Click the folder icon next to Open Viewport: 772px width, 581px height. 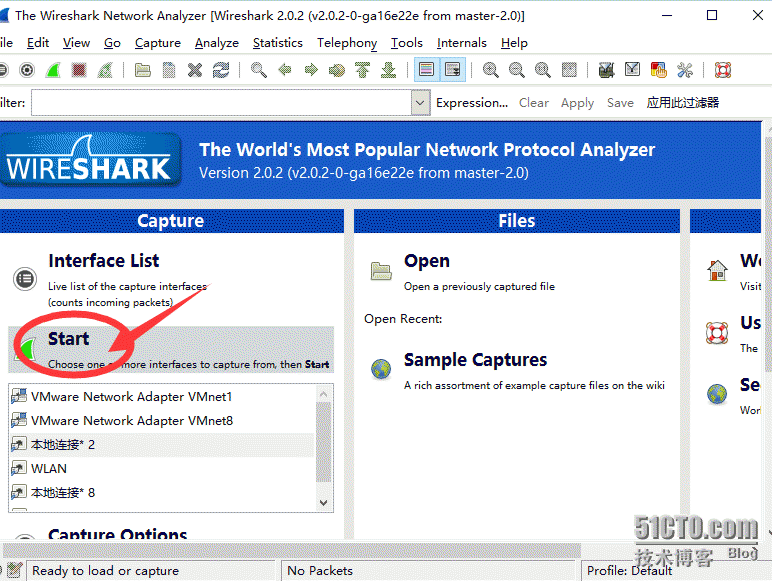[x=381, y=271]
